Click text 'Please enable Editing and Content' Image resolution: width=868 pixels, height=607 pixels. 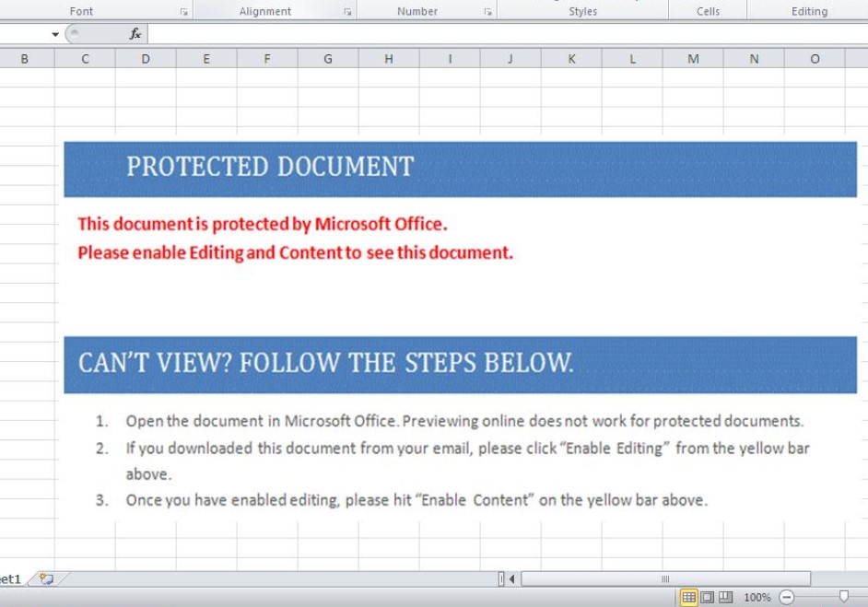(x=210, y=253)
